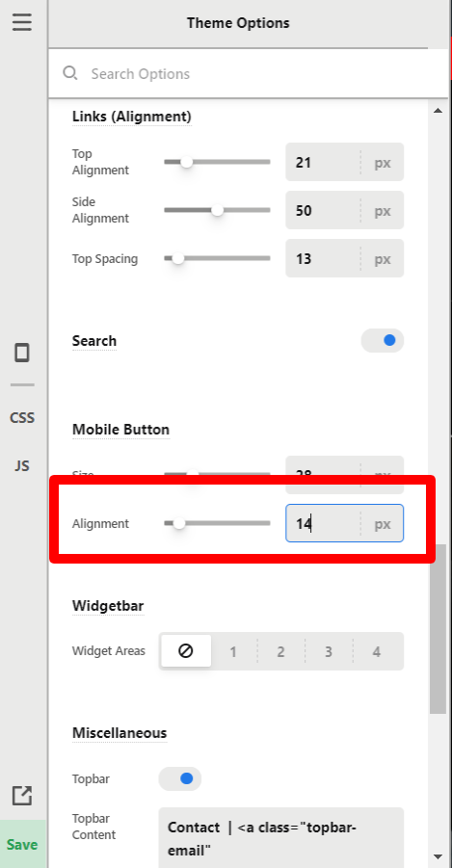The height and width of the screenshot is (868, 452).
Task: Click the scrollbar down arrow
Action: click(438, 857)
